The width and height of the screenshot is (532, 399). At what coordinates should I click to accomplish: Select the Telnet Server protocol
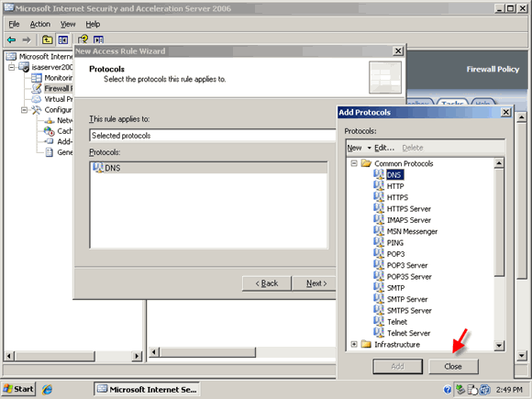(x=408, y=333)
